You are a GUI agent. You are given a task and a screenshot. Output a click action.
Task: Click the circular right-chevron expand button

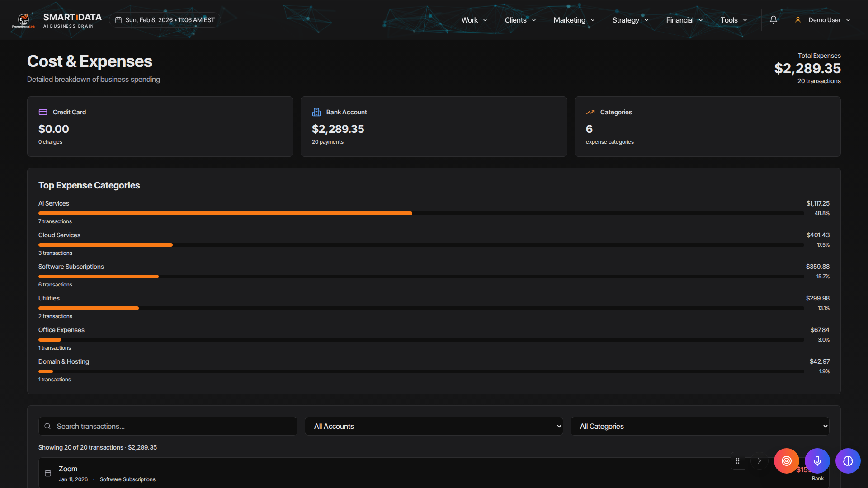[x=759, y=461]
